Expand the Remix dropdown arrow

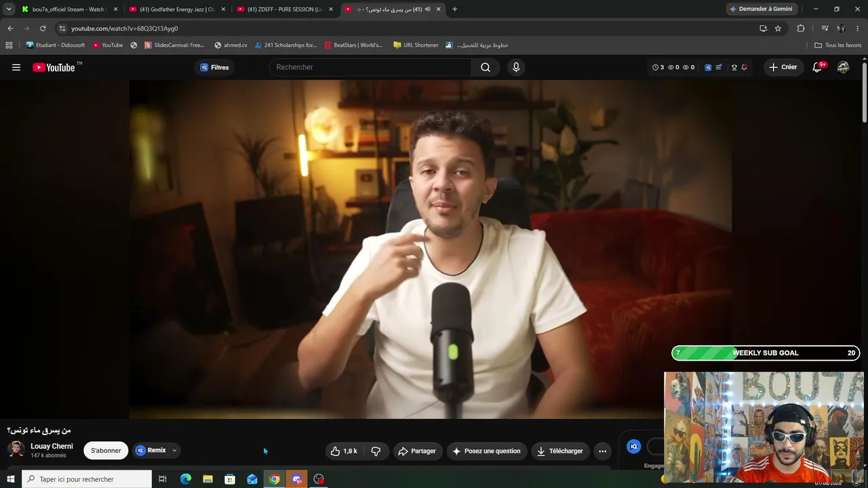[x=174, y=450]
